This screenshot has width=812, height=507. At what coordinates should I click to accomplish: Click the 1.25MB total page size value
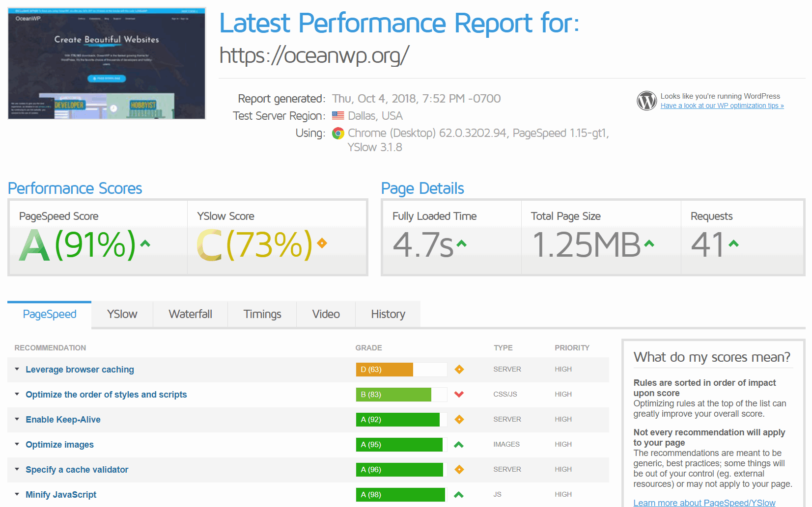587,244
